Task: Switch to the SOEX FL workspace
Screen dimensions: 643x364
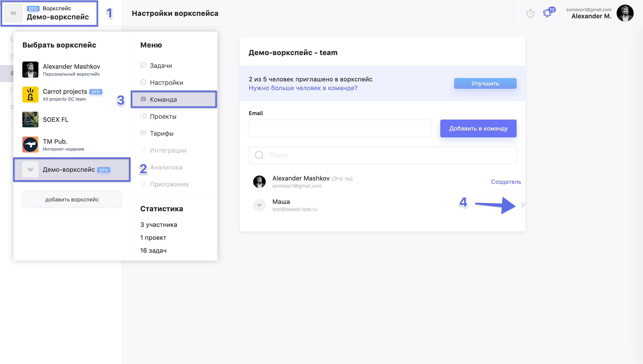Action: click(x=72, y=120)
